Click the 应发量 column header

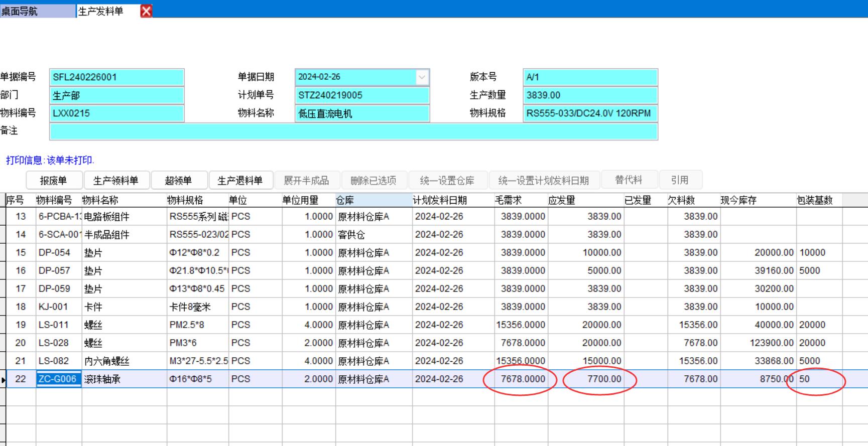coord(585,200)
